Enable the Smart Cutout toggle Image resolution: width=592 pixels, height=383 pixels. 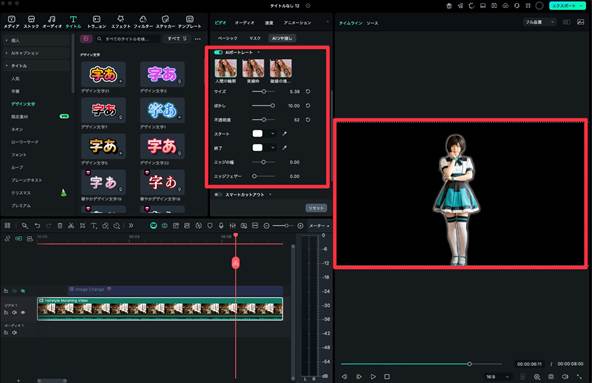[x=218, y=195]
